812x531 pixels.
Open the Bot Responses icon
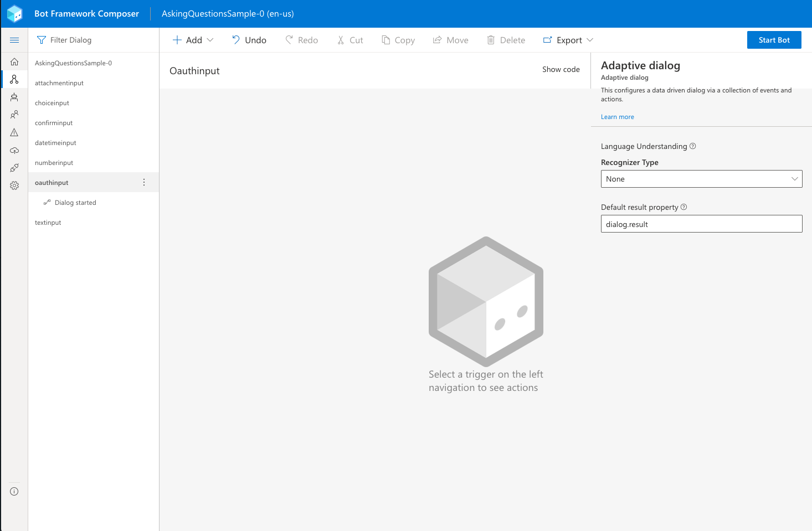[14, 97]
